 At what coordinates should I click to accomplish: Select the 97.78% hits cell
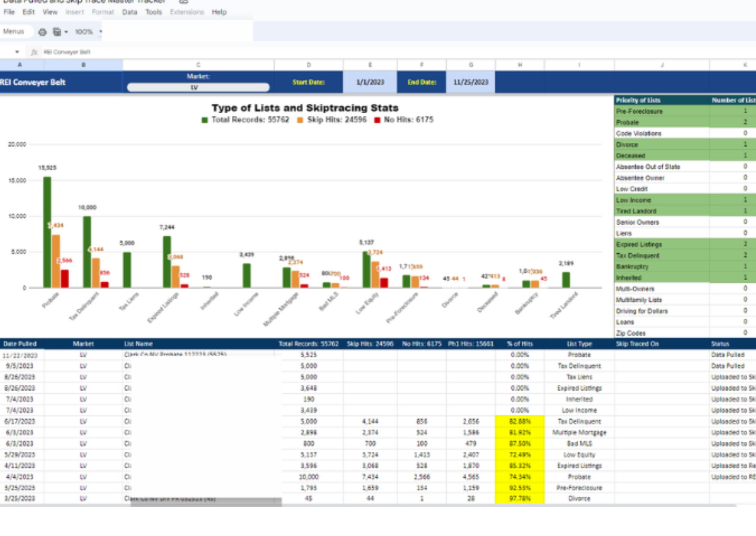(520, 499)
